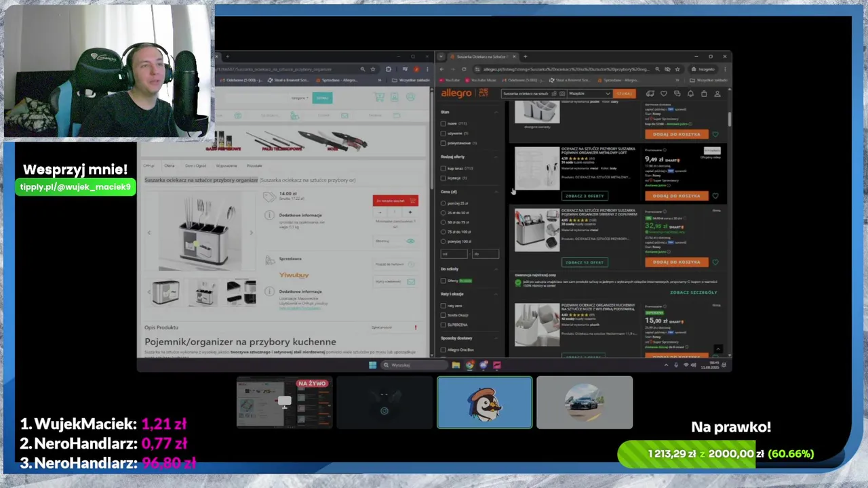868x488 pixels.
Task: Add the 9,49 zł offer to favorites heart
Action: coord(715,196)
